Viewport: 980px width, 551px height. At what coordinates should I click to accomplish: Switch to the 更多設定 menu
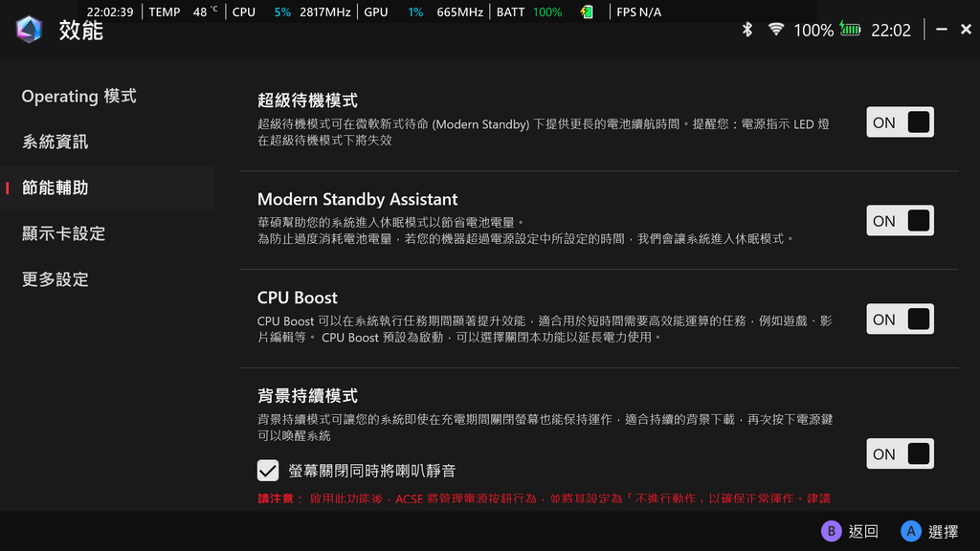click(56, 279)
